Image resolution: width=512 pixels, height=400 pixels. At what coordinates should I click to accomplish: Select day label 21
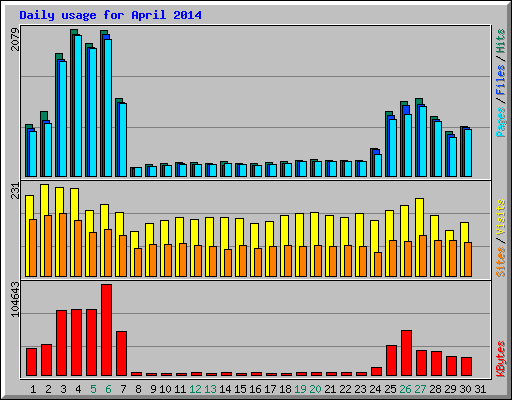tap(330, 389)
